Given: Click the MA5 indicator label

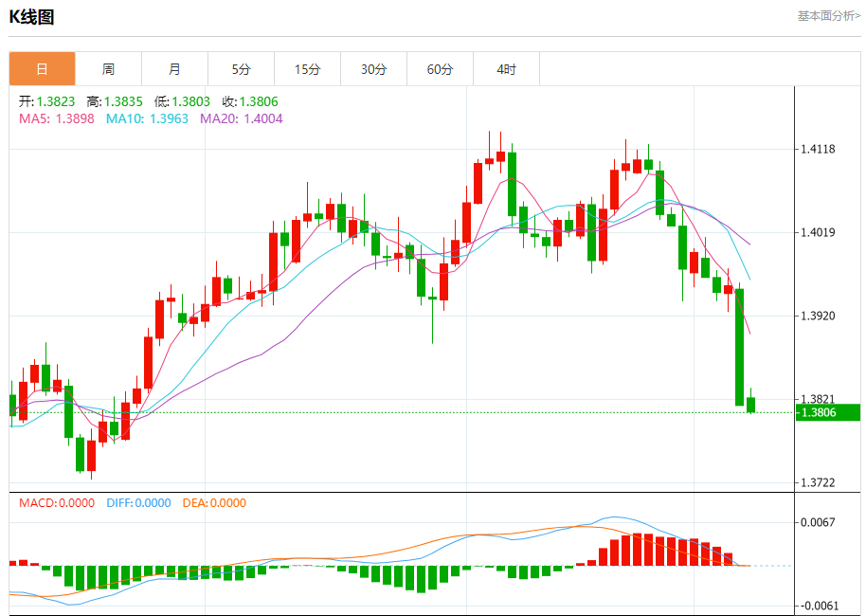Looking at the screenshot, I should (x=56, y=118).
